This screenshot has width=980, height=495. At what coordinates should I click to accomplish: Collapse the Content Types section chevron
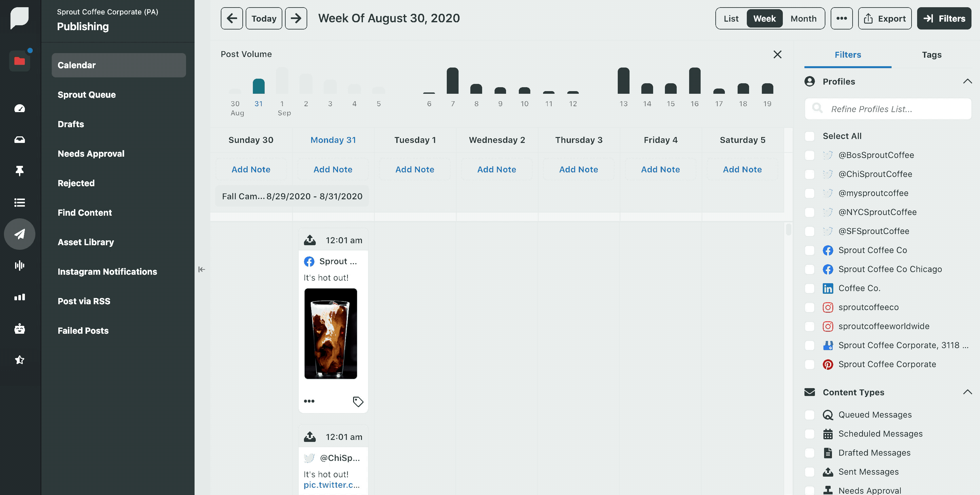coord(967,392)
